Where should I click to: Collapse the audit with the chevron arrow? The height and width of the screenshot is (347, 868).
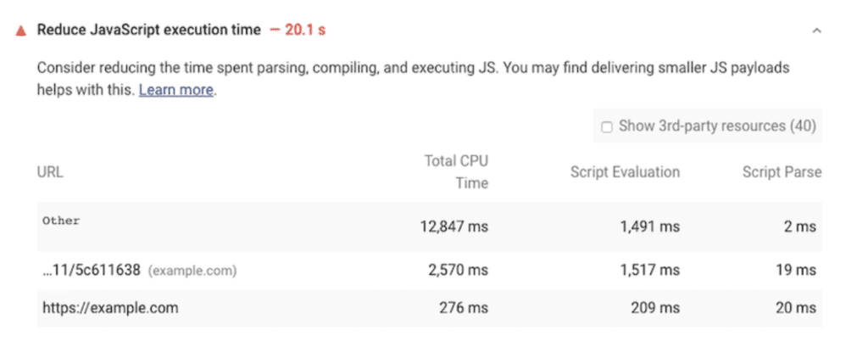[x=816, y=31]
